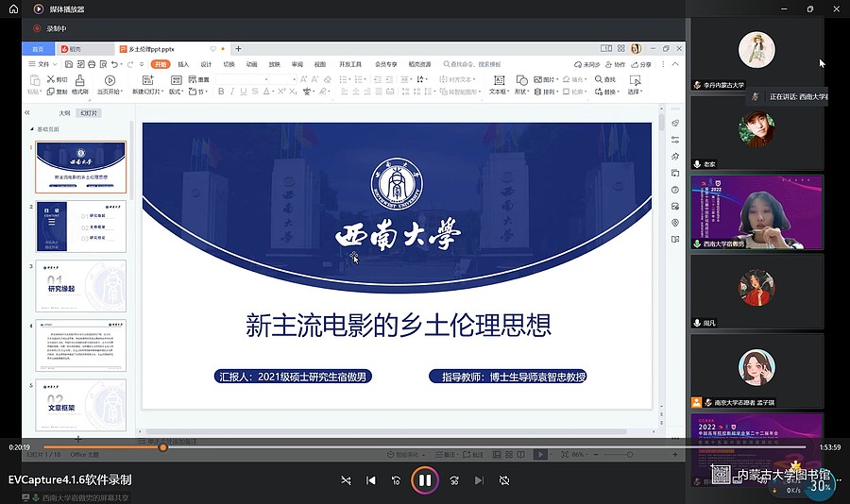850x504 pixels.
Task: Start slideshow with 当页开始 button
Action: click(x=110, y=85)
